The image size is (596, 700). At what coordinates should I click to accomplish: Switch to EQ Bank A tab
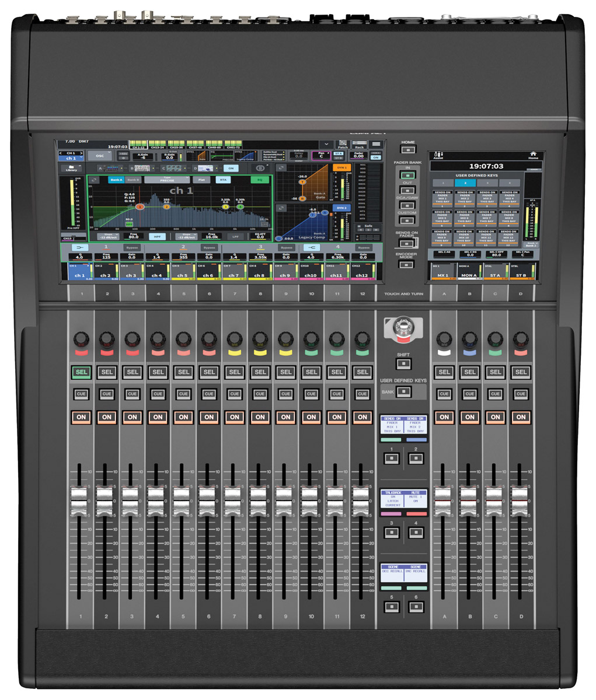point(116,180)
